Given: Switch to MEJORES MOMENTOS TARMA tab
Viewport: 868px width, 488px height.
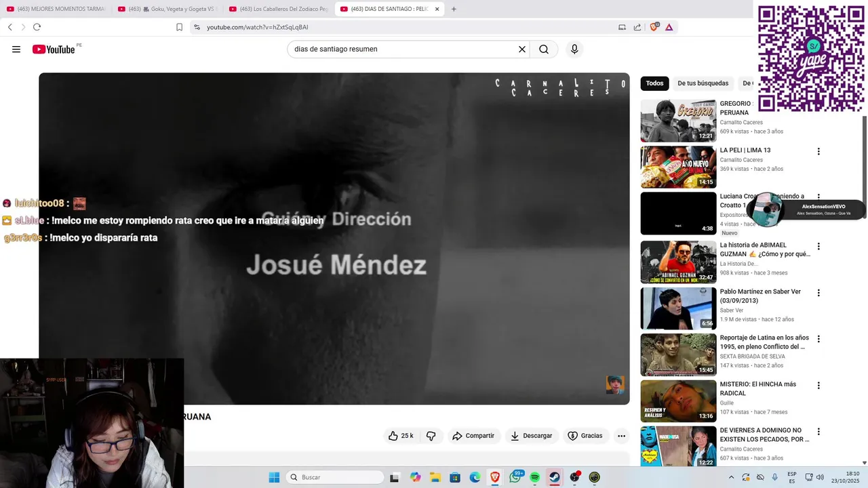Looking at the screenshot, I should pyautogui.click(x=56, y=9).
